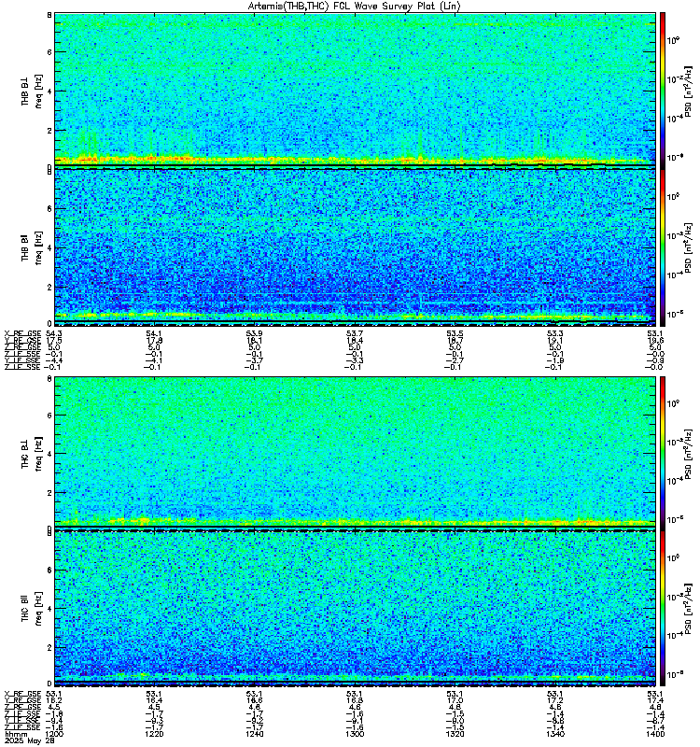Click the X_RE_GSE value 53.7

tap(355, 333)
